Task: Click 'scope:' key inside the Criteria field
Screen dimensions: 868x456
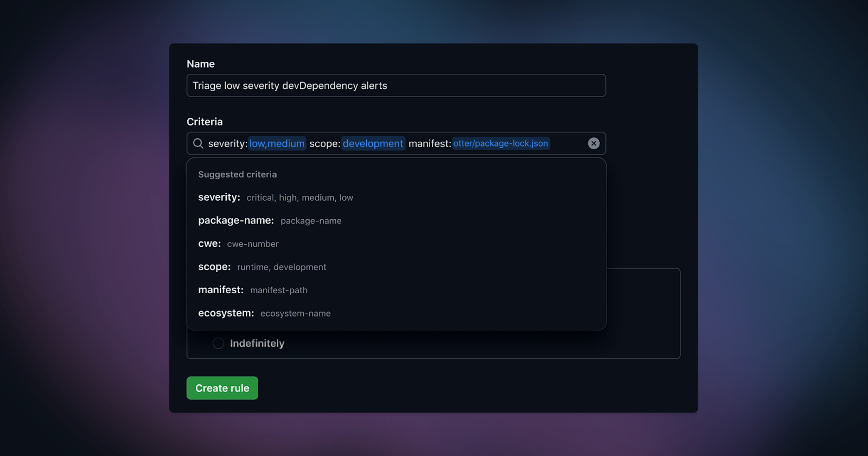Action: click(x=324, y=143)
